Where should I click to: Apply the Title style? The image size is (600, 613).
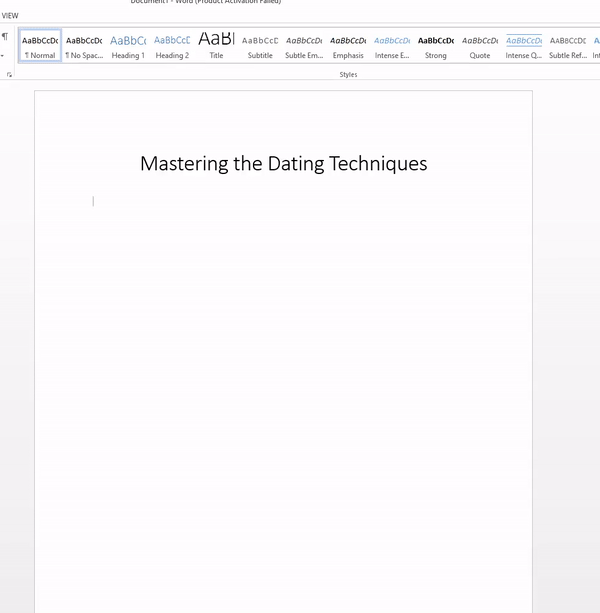pos(216,46)
